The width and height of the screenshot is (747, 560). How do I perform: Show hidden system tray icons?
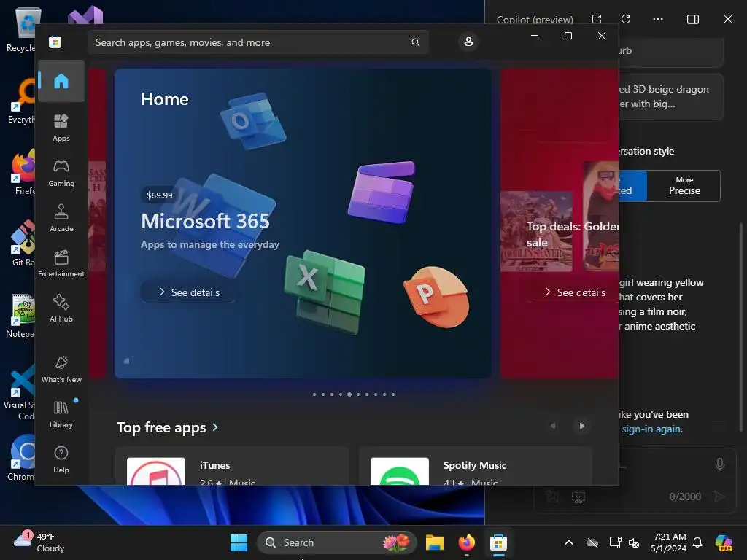[x=569, y=542]
